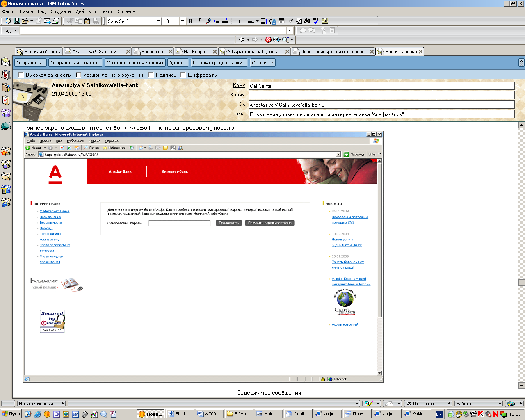Image resolution: width=525 pixels, height=420 pixels.
Task: Click the 'Копия' input field
Action: pos(381,95)
